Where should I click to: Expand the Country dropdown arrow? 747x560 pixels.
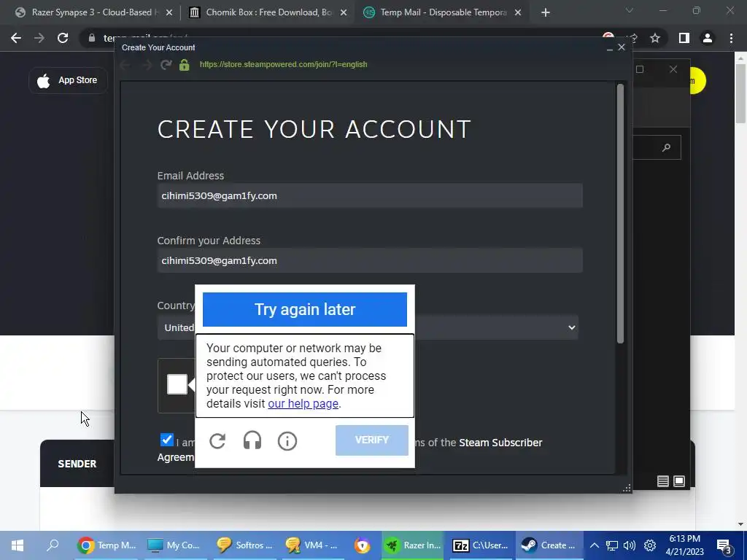(x=572, y=327)
